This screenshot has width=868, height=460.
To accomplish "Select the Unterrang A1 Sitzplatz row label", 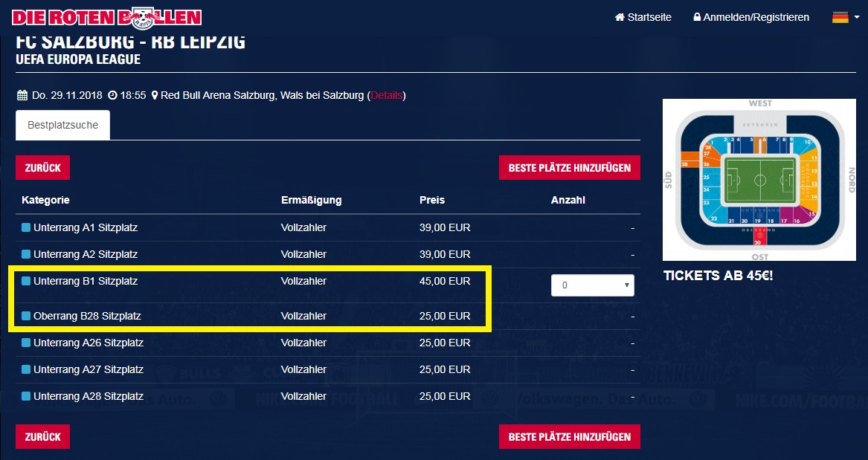I will coord(86,227).
